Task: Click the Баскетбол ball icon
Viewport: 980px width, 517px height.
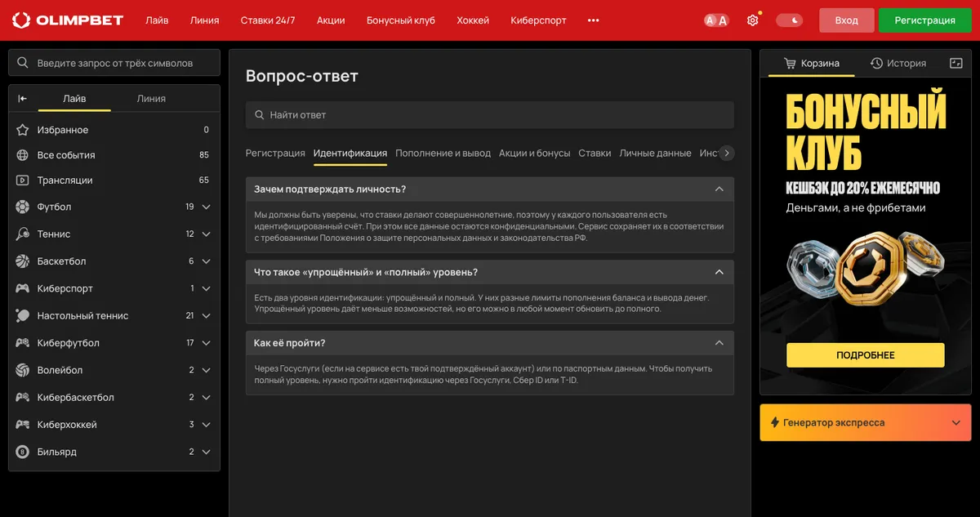Action: click(23, 261)
